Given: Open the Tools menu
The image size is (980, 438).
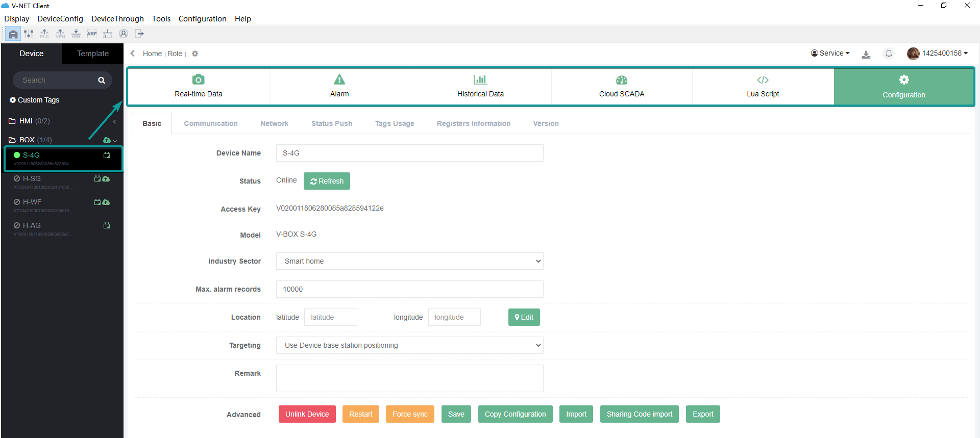Looking at the screenshot, I should point(161,19).
